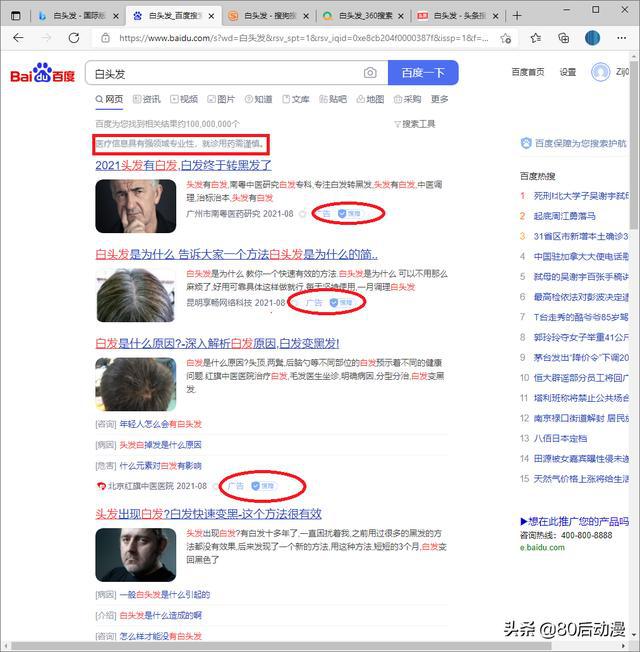Click the 百度一下 search button
Screen dimensions: 640x652
423,73
